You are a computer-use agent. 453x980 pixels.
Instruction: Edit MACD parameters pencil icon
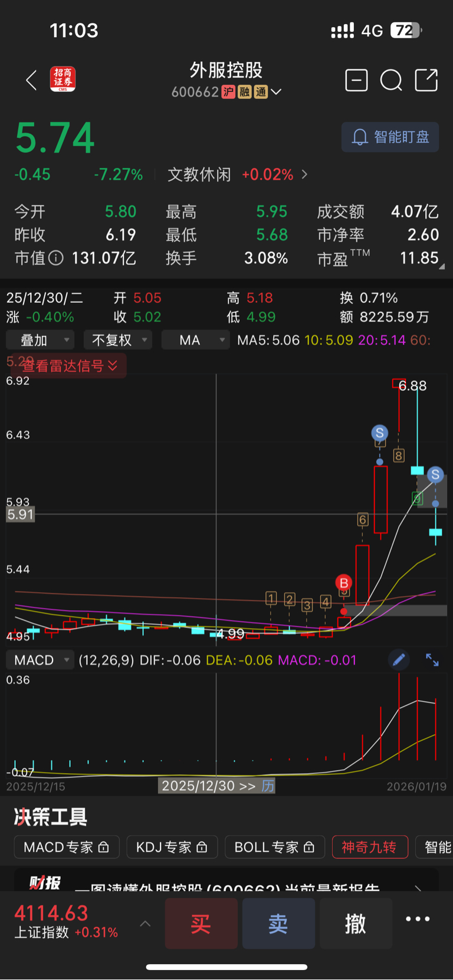coord(399,660)
